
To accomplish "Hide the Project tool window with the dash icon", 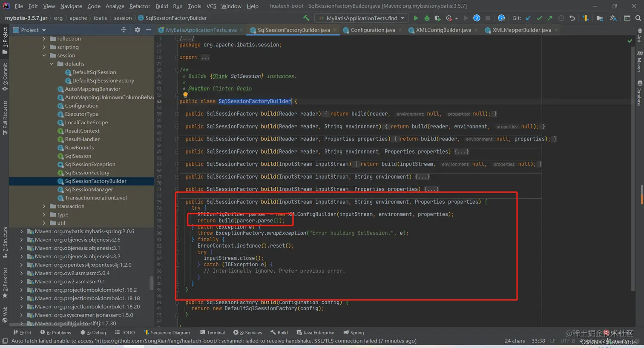I will coord(148,30).
